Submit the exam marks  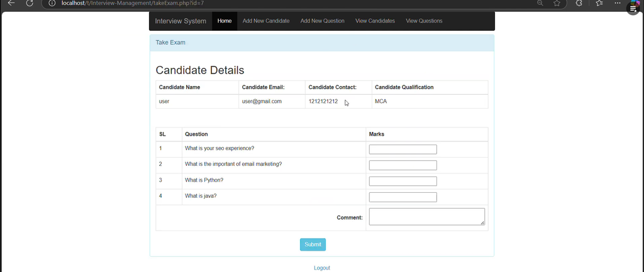tap(313, 244)
